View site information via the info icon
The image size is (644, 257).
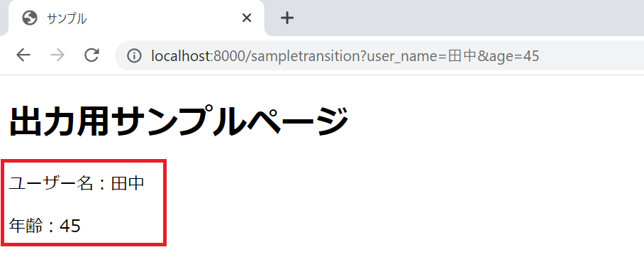pos(134,55)
